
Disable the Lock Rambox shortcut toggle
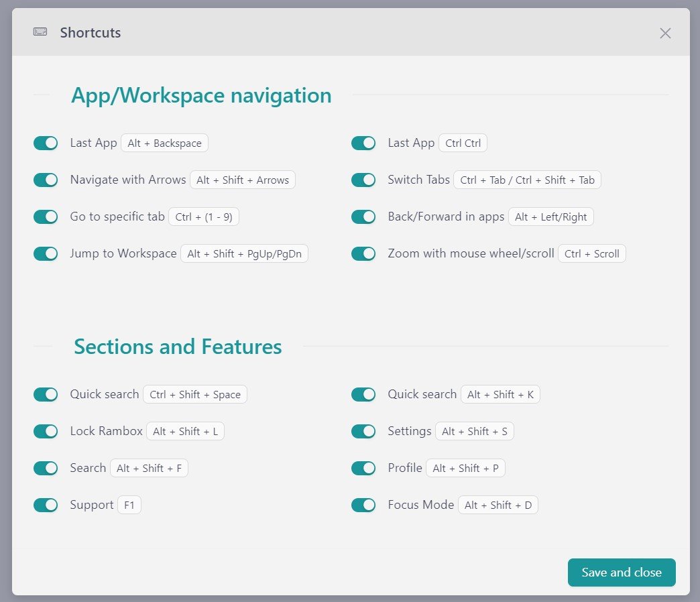pos(46,431)
